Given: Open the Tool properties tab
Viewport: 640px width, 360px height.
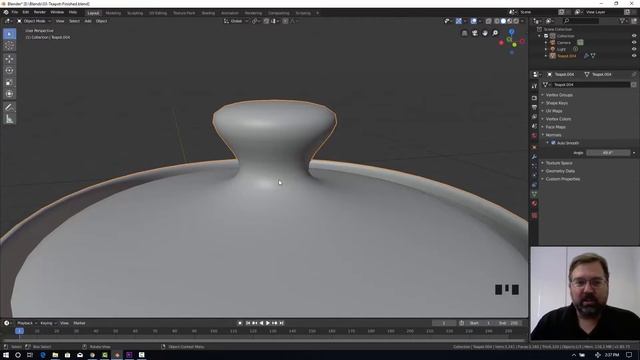Looking at the screenshot, I should tap(534, 86).
